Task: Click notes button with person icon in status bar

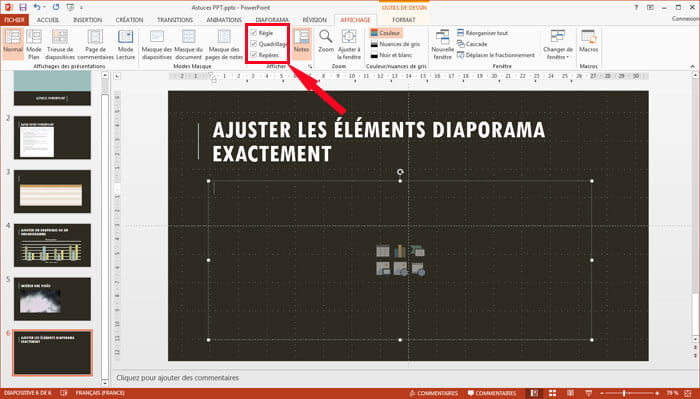Action: click(x=433, y=393)
